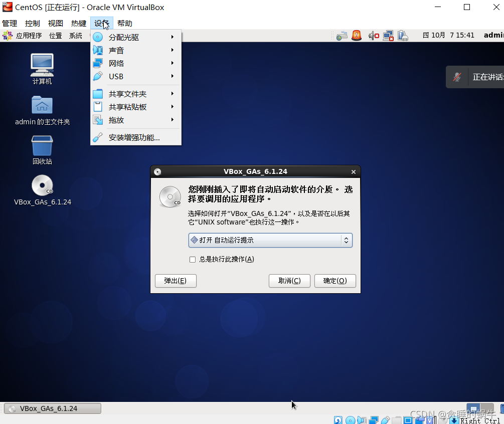Click the audio status bar icon

(362, 420)
